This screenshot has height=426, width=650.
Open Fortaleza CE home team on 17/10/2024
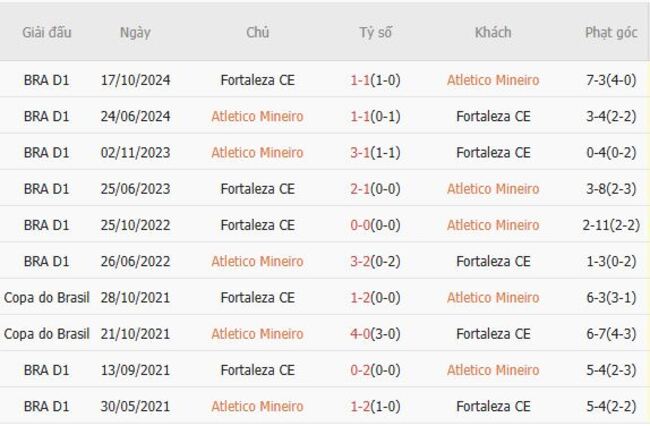click(x=257, y=80)
